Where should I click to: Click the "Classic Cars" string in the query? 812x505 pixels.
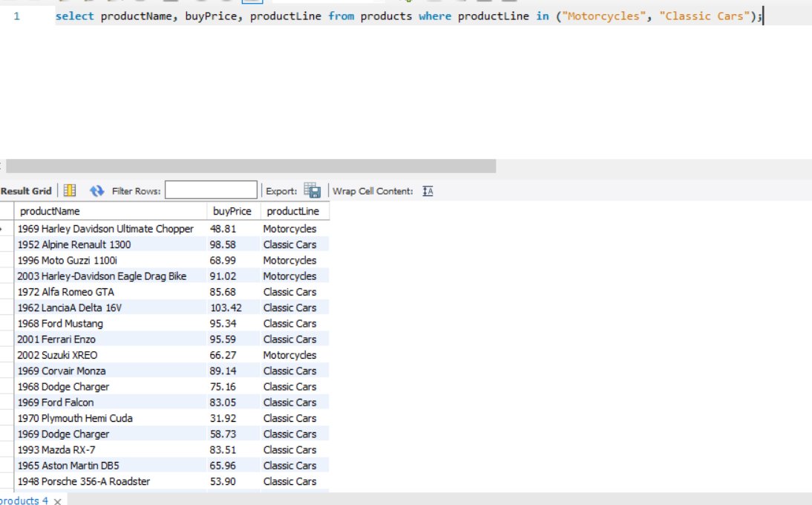click(704, 16)
